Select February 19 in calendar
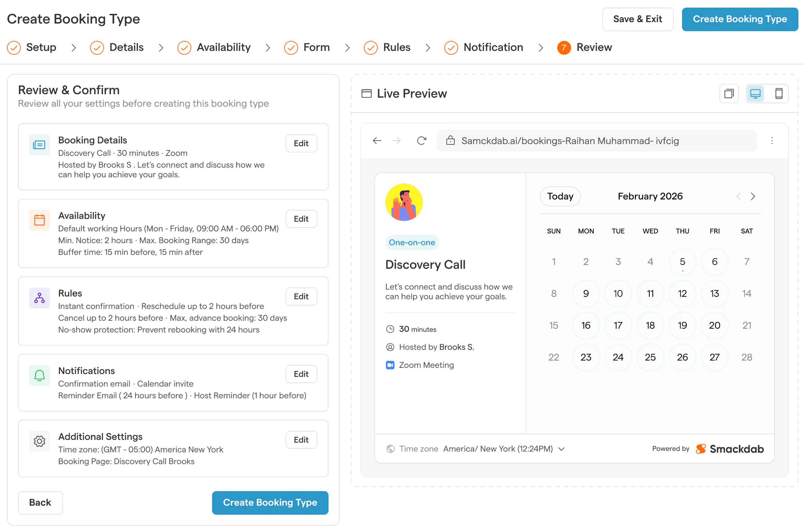804x532 pixels. [682, 326]
